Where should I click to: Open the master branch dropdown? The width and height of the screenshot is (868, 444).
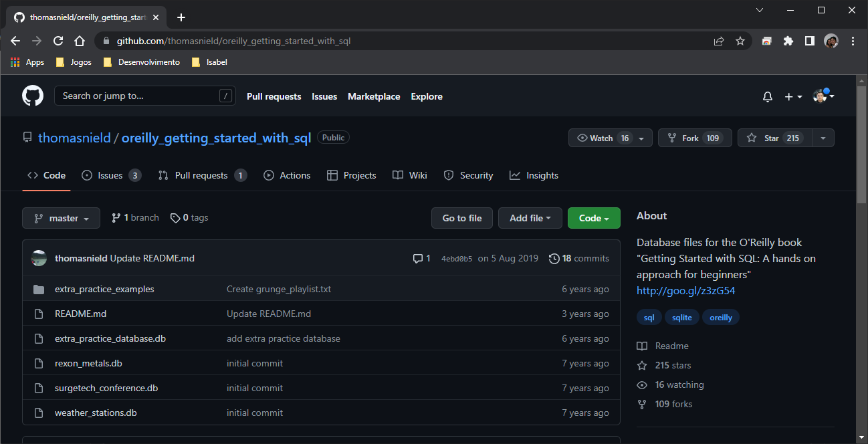[x=61, y=218]
